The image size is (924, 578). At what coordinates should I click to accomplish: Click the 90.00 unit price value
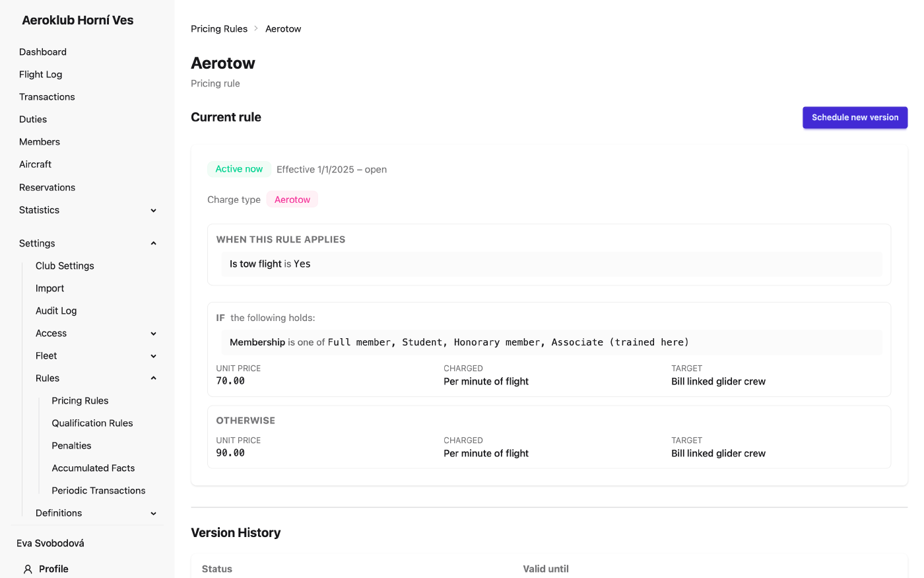click(230, 453)
